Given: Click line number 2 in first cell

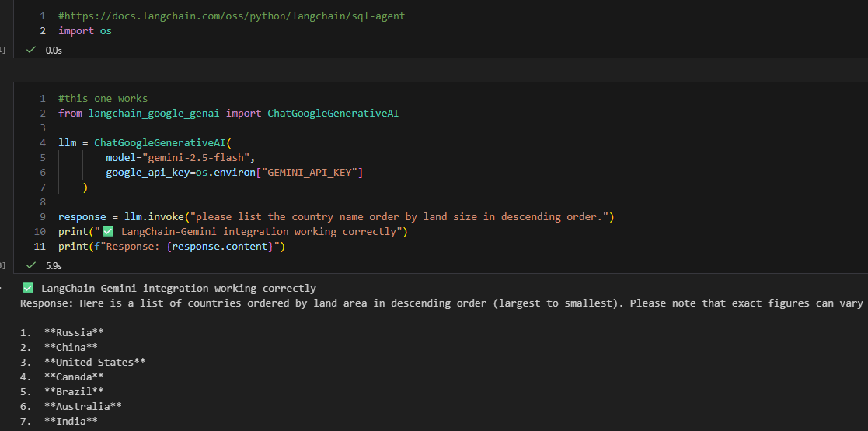Looking at the screenshot, I should [43, 31].
